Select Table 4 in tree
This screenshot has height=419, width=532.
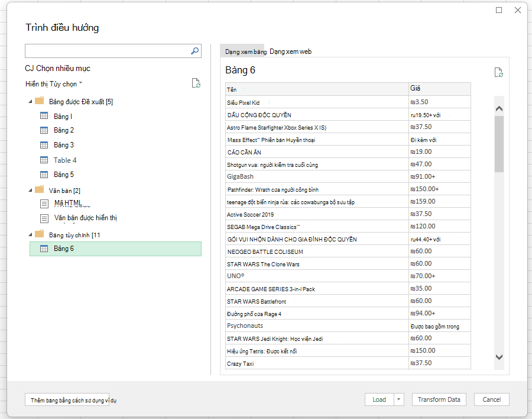(x=65, y=160)
